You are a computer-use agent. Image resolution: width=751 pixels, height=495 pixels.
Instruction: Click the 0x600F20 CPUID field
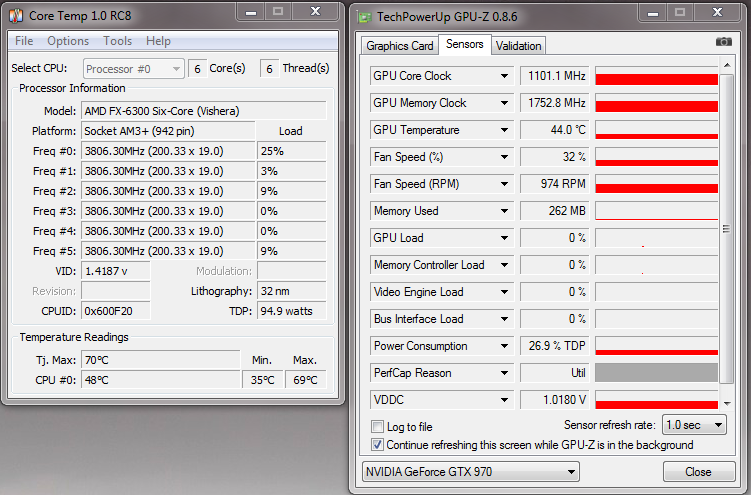point(115,311)
